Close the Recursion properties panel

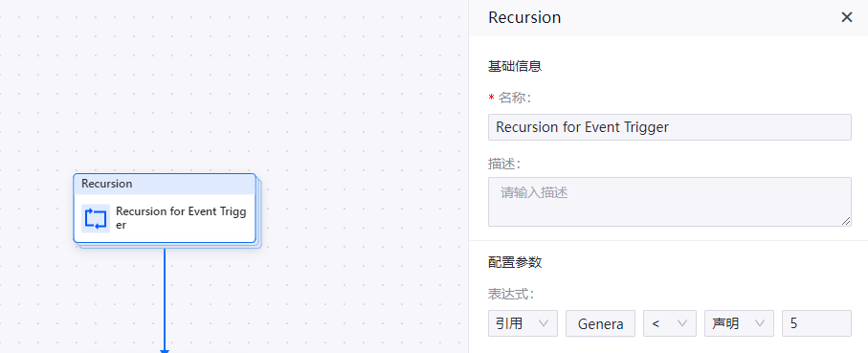[x=846, y=18]
